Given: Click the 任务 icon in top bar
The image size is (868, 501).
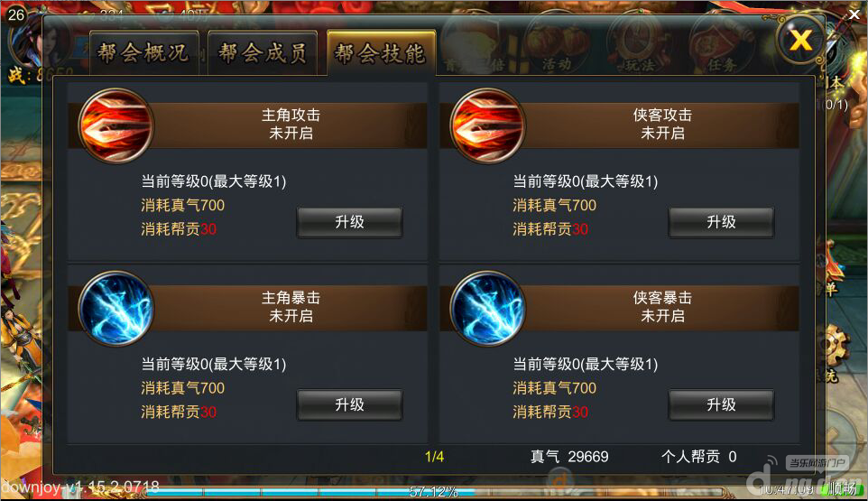Looking at the screenshot, I should (721, 50).
